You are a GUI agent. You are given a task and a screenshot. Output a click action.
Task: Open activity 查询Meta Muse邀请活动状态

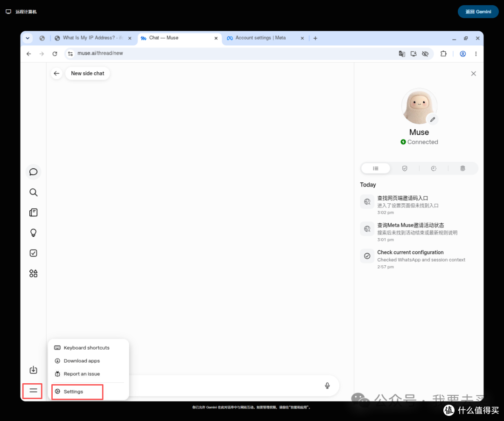pyautogui.click(x=419, y=232)
